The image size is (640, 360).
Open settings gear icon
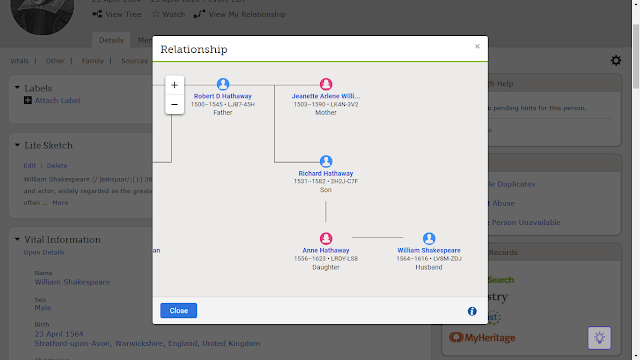(x=616, y=61)
